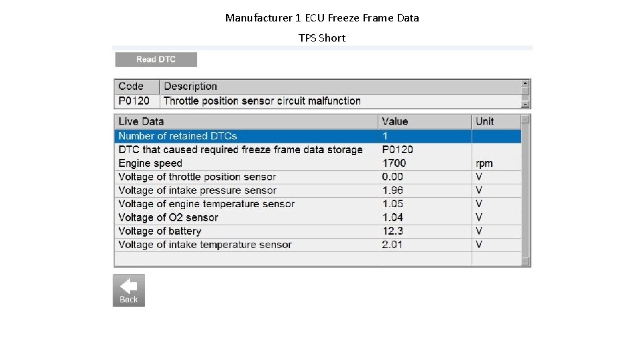Click scroll-up arrow of DTC code table
This screenshot has width=644, height=362.
[x=525, y=83]
